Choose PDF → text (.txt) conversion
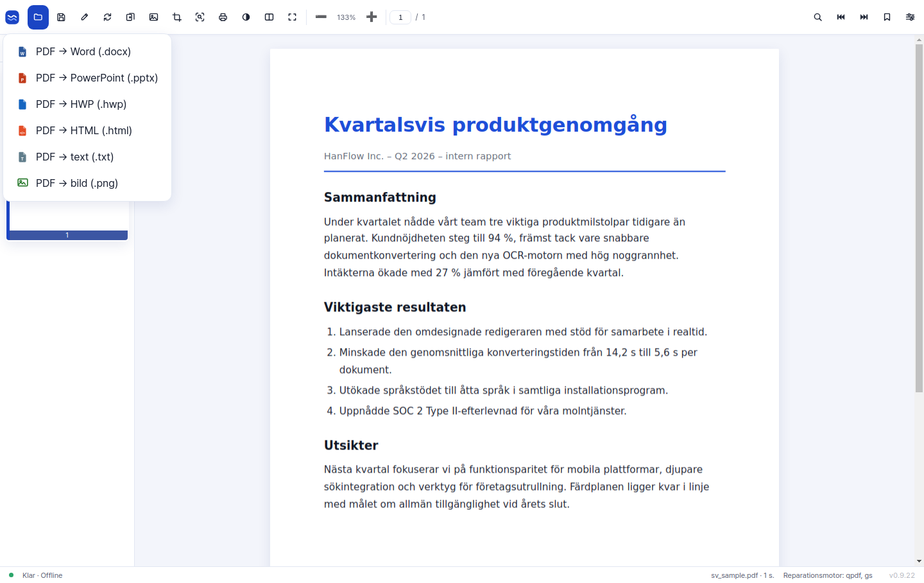The image size is (924, 583). pos(87,157)
